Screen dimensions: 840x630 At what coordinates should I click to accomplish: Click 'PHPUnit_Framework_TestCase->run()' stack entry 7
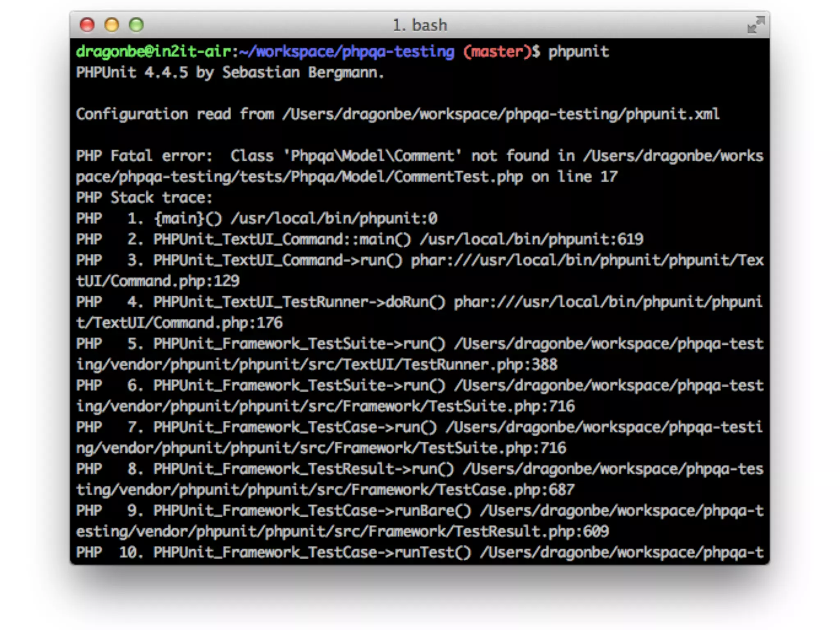click(295, 427)
